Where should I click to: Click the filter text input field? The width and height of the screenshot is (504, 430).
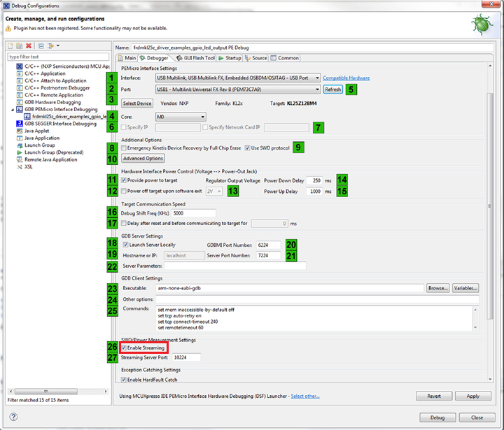point(58,57)
